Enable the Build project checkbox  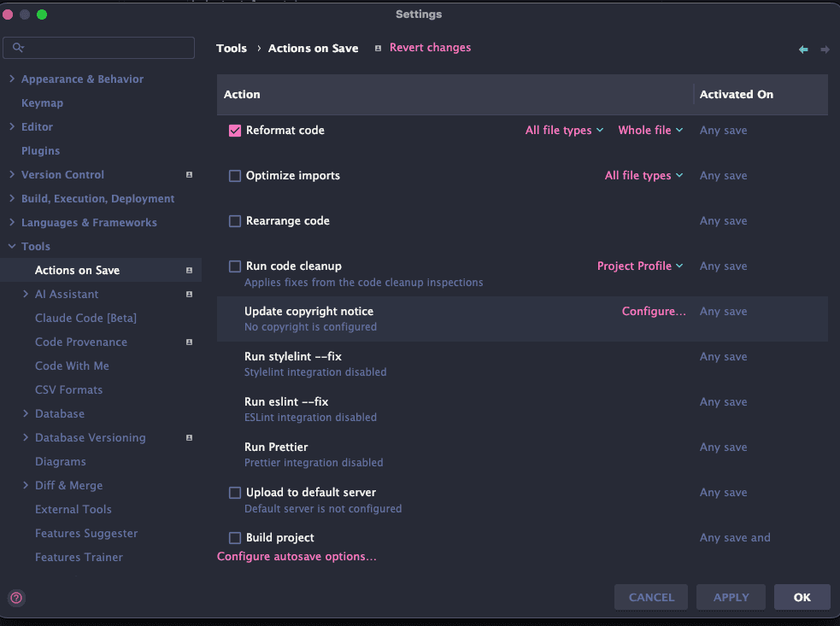pos(235,538)
